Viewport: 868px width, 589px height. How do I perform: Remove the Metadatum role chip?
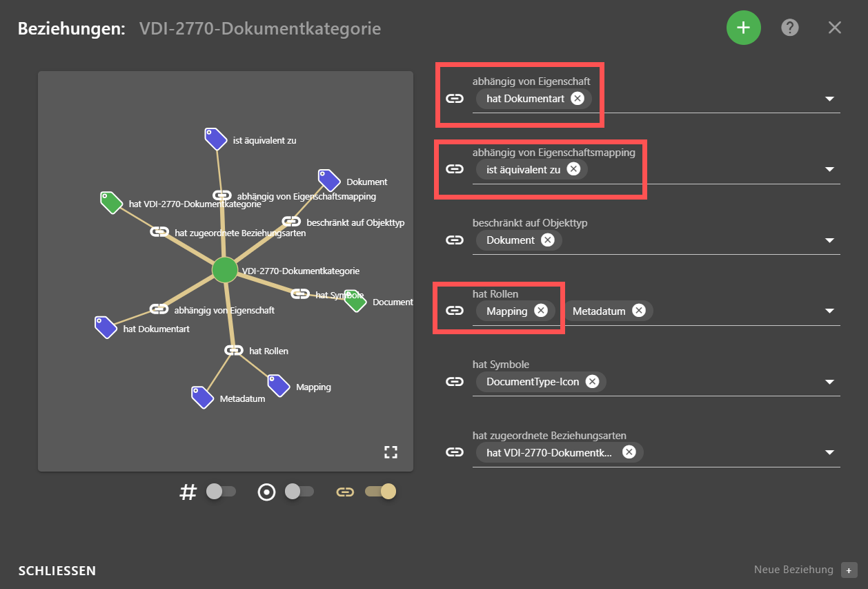639,311
